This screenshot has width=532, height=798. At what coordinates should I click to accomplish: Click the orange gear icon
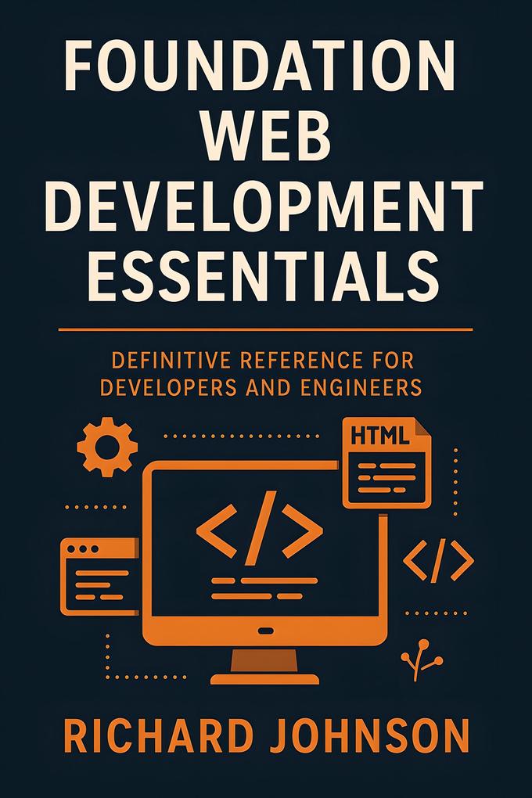[107, 447]
